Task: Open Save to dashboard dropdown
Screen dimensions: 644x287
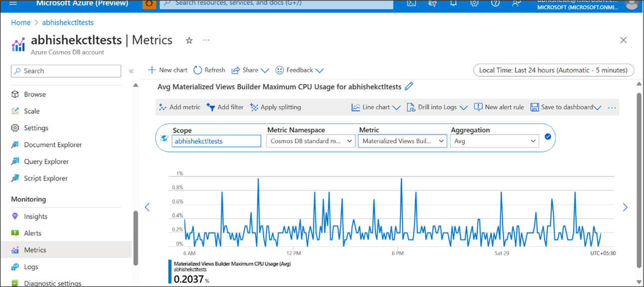Action: pos(566,107)
